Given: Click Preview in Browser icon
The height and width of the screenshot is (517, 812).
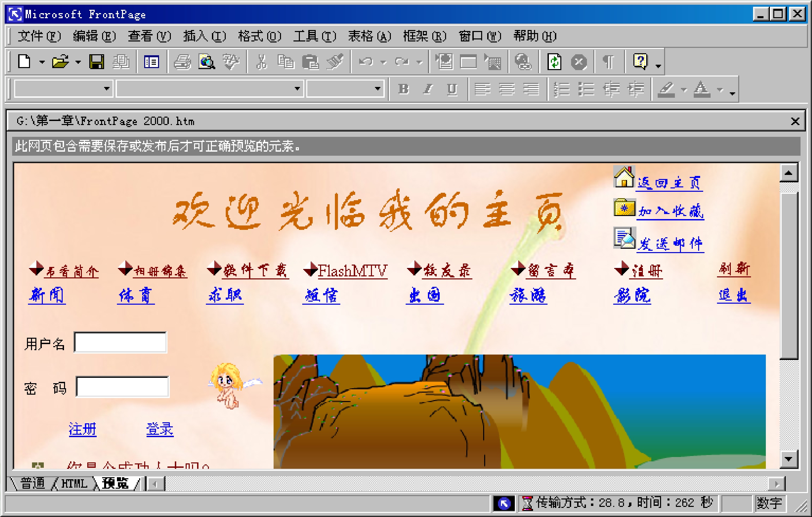Looking at the screenshot, I should [x=207, y=62].
